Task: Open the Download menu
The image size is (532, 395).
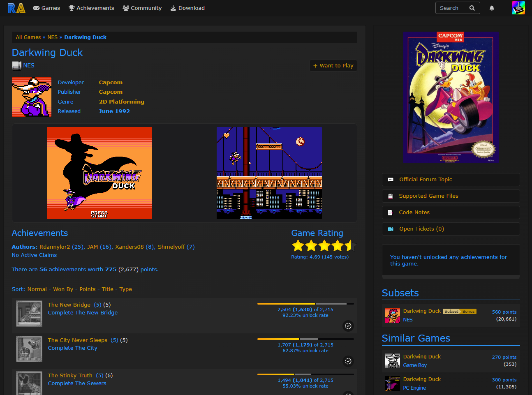Action: coord(187,8)
